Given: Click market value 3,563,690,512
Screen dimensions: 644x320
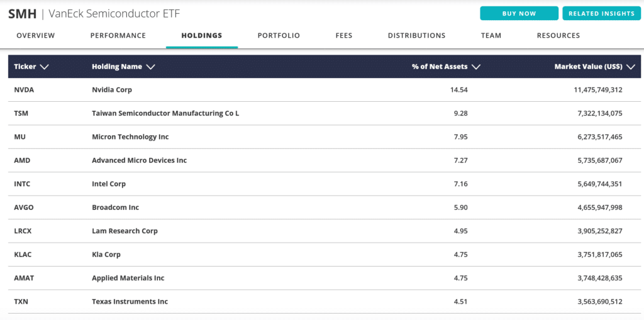Looking at the screenshot, I should pos(600,302).
